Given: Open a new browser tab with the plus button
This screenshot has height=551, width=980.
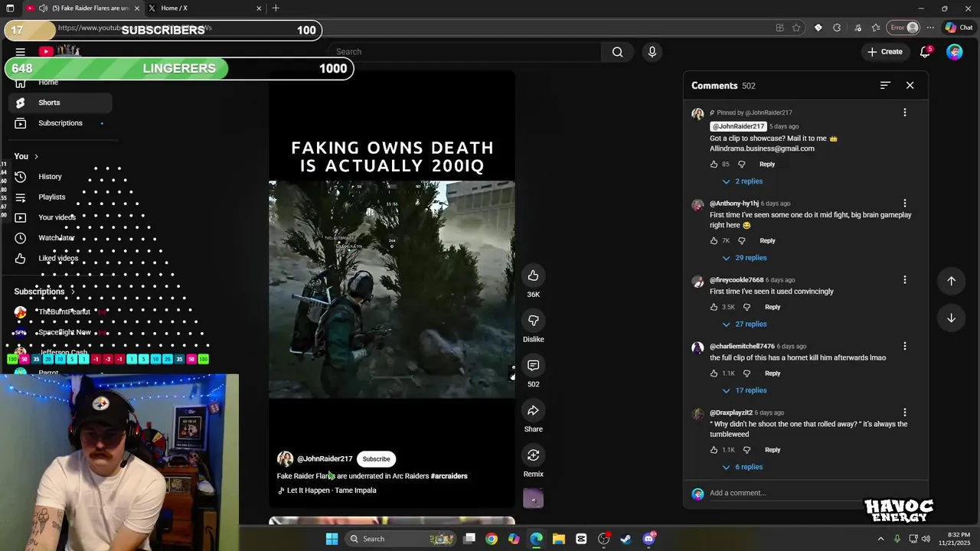Looking at the screenshot, I should click(276, 8).
